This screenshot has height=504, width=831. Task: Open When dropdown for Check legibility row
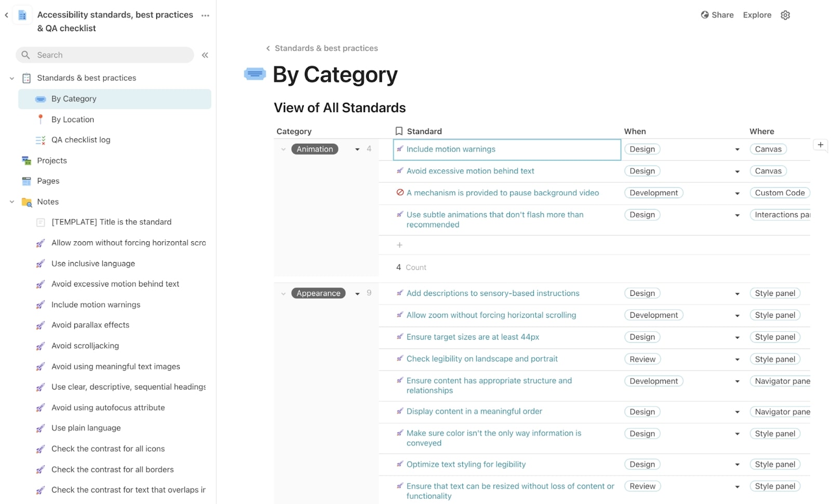point(737,360)
